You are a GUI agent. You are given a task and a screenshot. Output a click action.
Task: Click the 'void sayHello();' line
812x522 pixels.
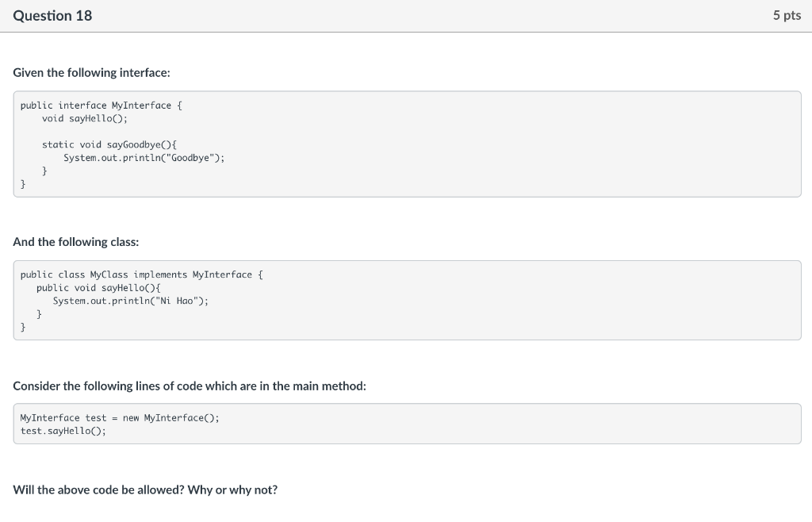click(84, 118)
